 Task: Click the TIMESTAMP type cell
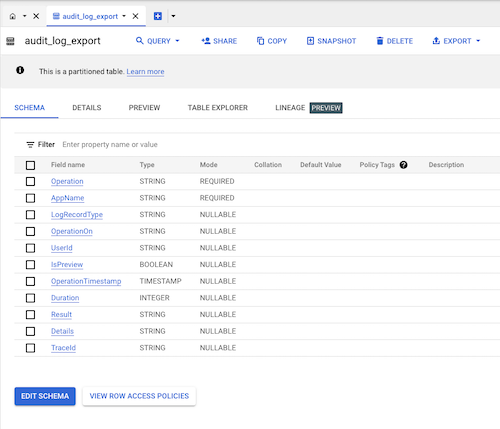(x=160, y=281)
